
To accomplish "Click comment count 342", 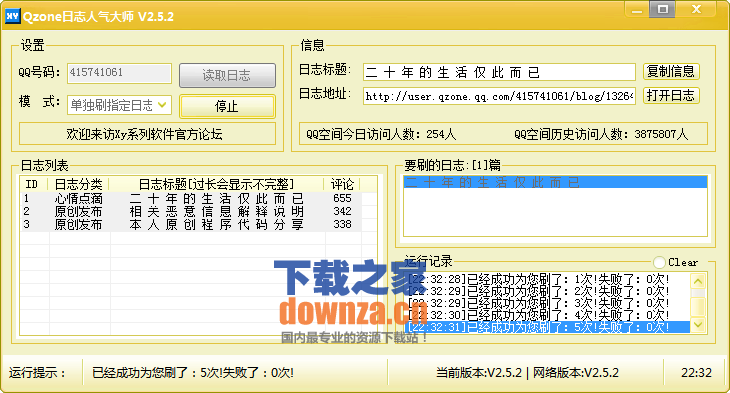I will [342, 211].
